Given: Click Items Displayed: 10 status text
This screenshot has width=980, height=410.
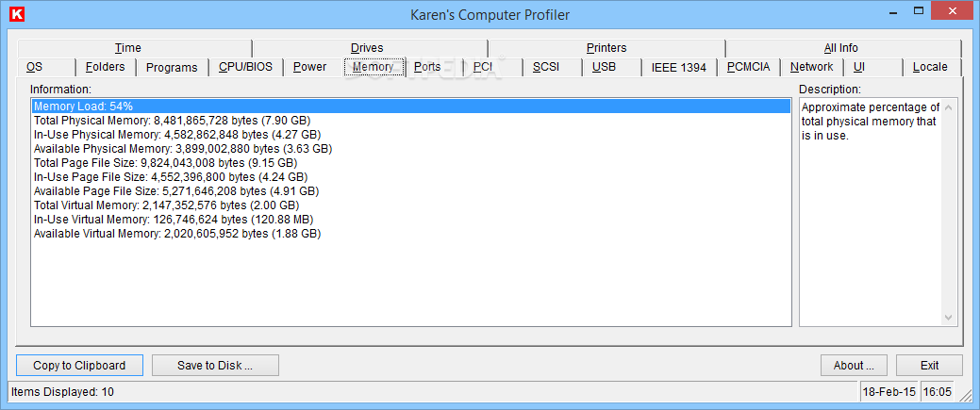Looking at the screenshot, I should [63, 392].
